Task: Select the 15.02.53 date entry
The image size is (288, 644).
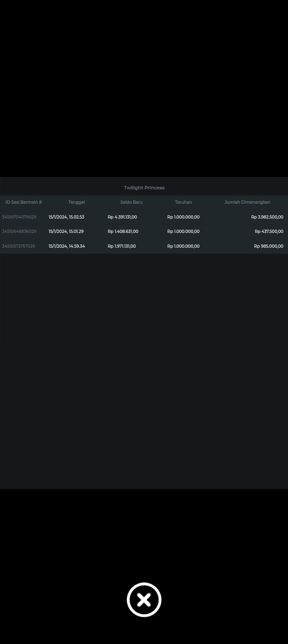Action: click(x=66, y=217)
